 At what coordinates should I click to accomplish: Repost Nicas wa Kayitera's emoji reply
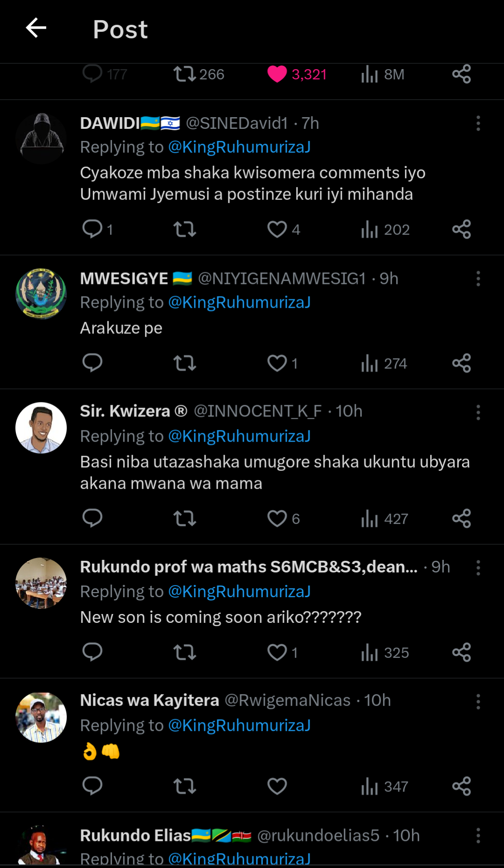tap(185, 786)
